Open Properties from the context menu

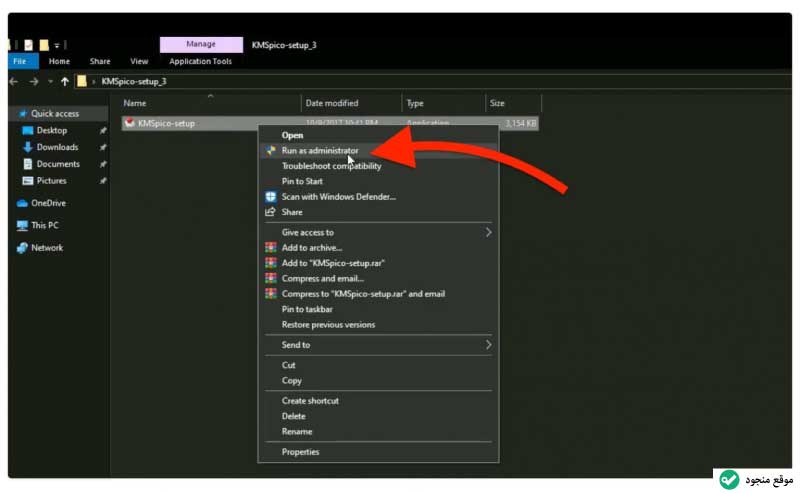[x=300, y=452]
